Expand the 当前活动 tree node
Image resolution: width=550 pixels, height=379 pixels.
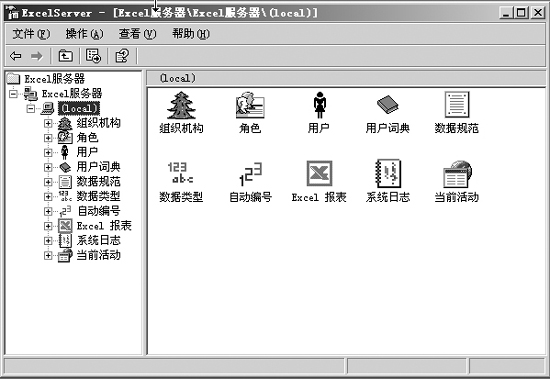48,255
